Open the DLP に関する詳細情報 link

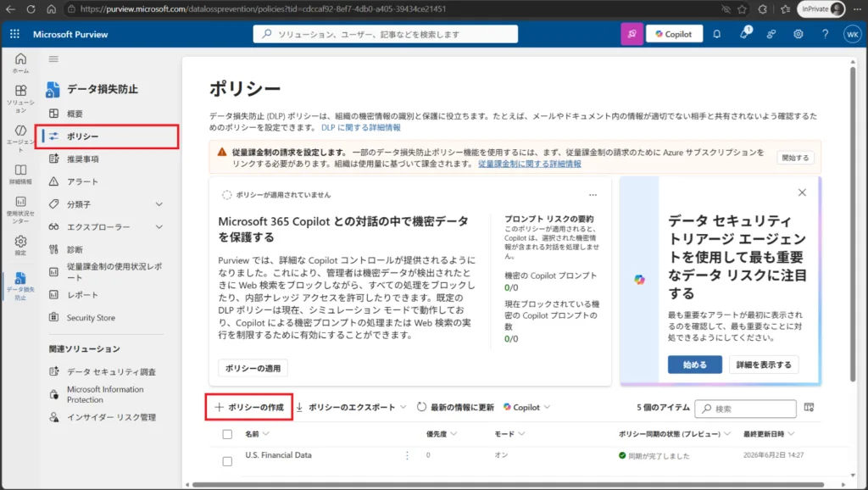click(361, 127)
